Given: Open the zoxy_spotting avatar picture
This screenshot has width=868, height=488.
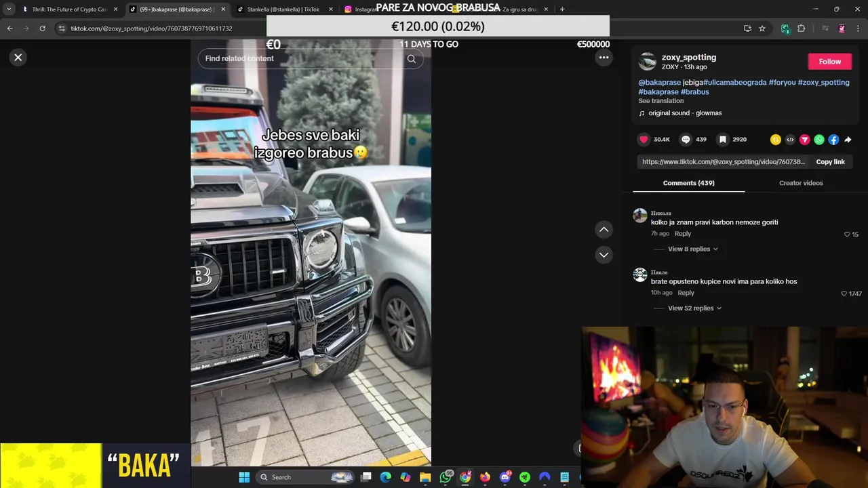Looking at the screenshot, I should (648, 62).
